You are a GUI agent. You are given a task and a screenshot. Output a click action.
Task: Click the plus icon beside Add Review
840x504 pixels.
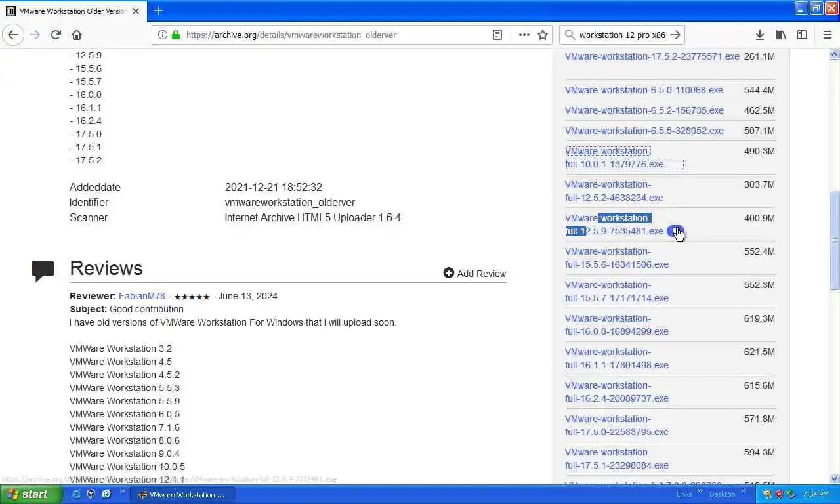[x=449, y=273]
